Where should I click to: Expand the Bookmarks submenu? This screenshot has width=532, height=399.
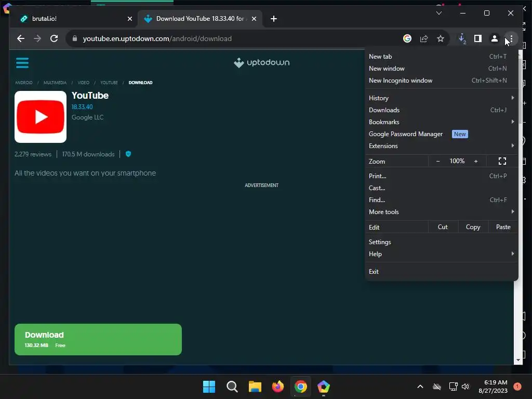(442, 122)
